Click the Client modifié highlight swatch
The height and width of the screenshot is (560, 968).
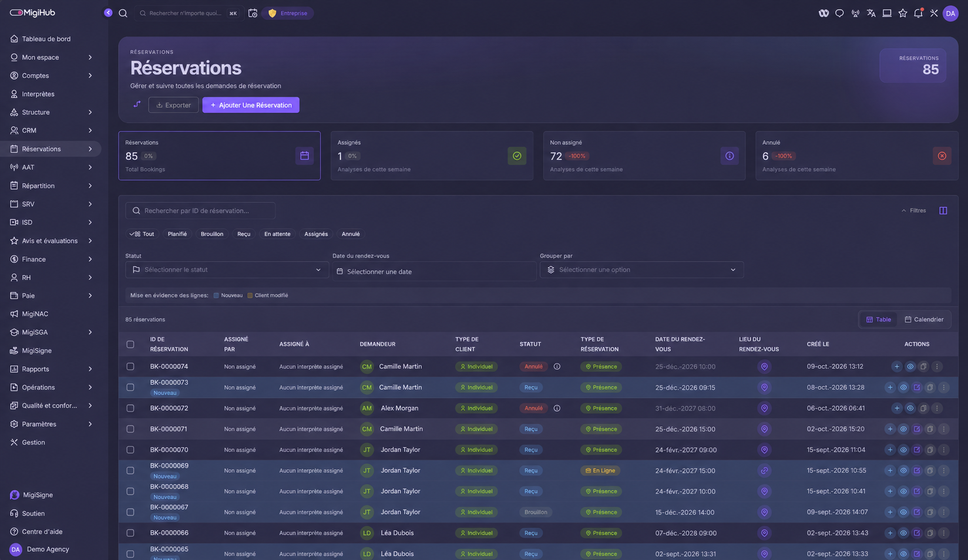[250, 295]
